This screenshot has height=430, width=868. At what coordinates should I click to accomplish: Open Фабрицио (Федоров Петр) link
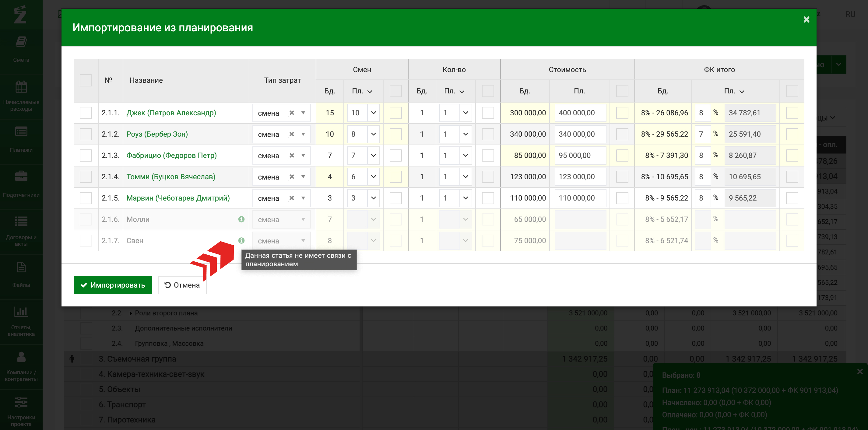[x=171, y=155]
